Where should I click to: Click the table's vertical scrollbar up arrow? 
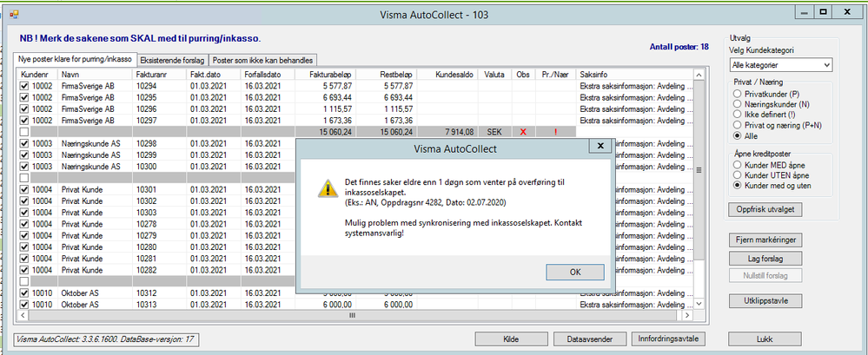(699, 75)
